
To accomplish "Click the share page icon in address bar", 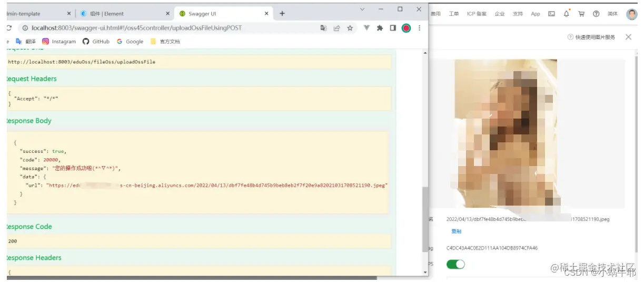I will (336, 28).
